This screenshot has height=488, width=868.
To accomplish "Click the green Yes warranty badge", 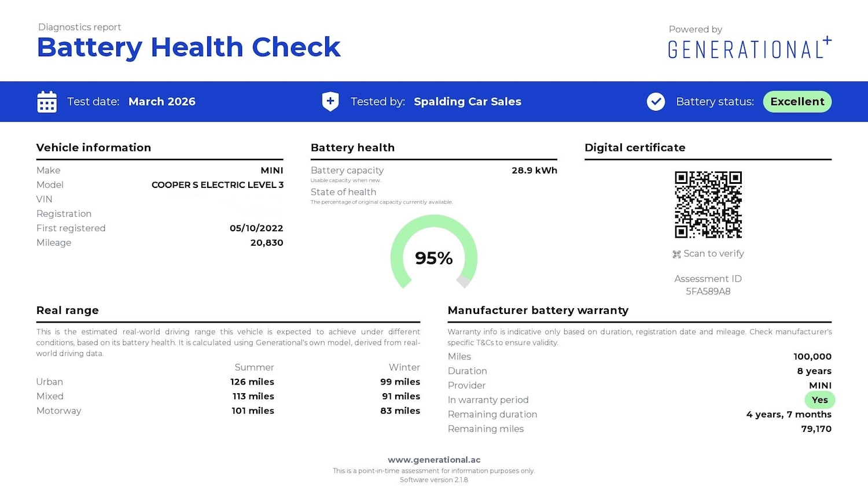I will (x=819, y=400).
